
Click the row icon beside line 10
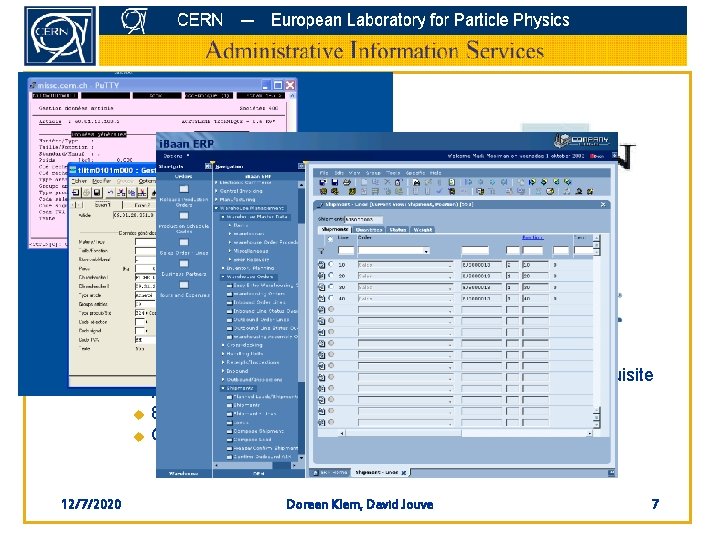(321, 265)
